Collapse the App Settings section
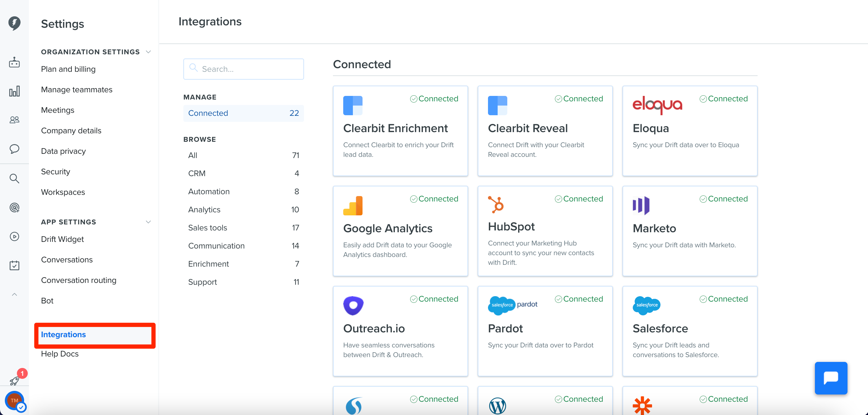 (x=148, y=222)
